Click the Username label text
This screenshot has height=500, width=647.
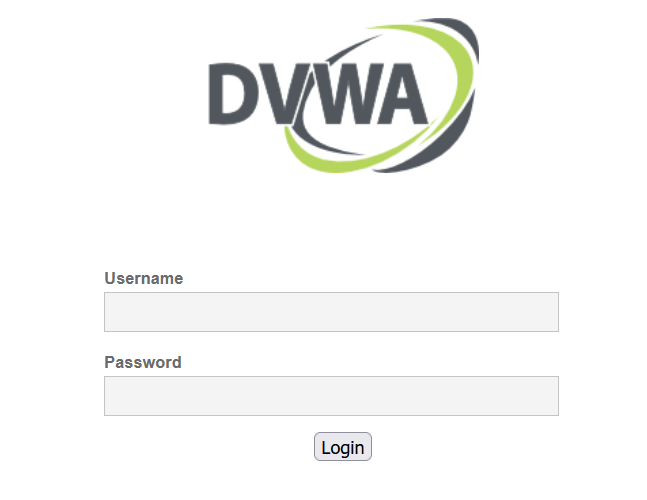pyautogui.click(x=144, y=278)
